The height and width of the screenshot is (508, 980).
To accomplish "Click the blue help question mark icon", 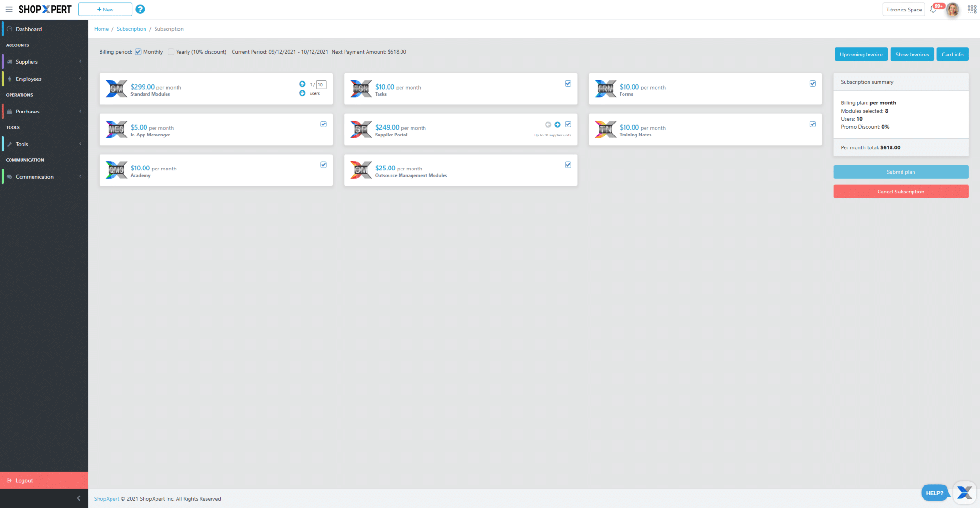I will coord(140,9).
